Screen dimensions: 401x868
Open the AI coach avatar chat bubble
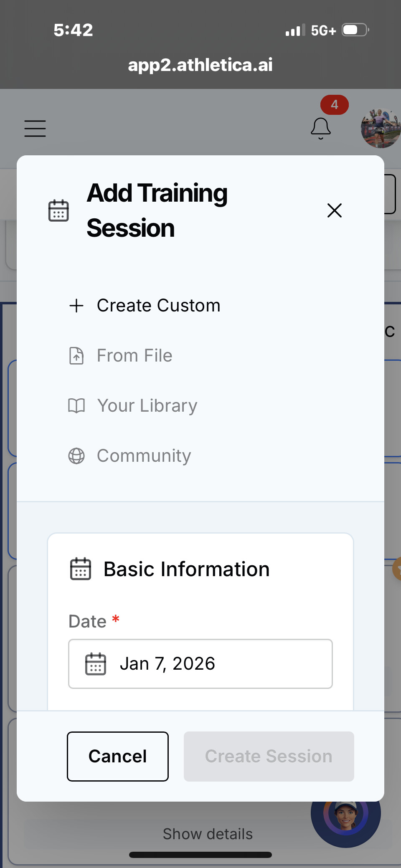click(x=346, y=818)
